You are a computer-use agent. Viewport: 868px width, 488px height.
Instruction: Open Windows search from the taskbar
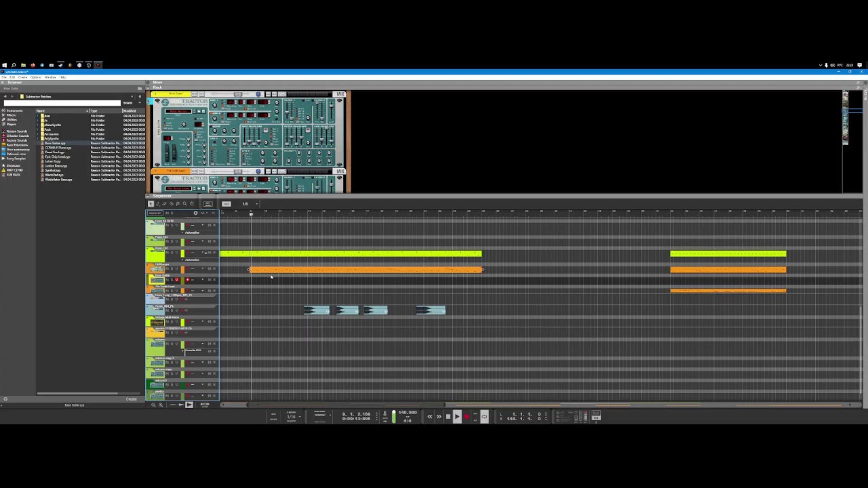(x=14, y=65)
